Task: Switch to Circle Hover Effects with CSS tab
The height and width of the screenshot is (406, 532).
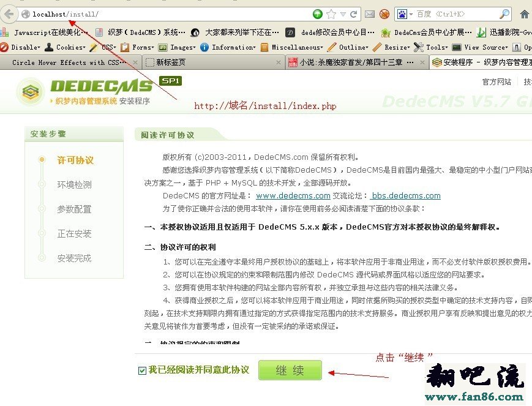Action: [x=69, y=62]
